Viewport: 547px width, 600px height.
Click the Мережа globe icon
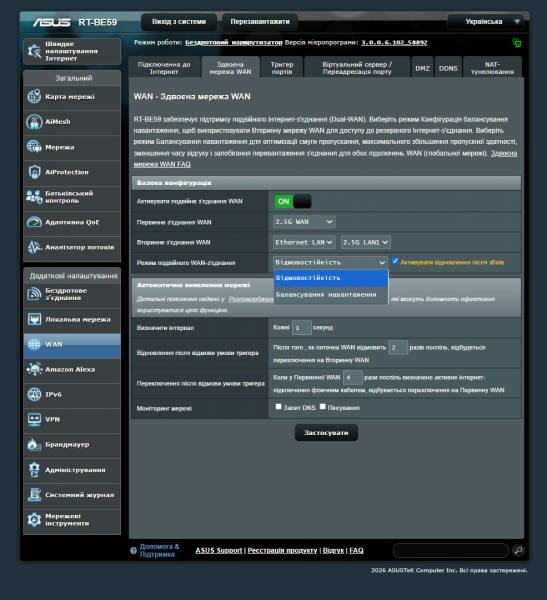[x=34, y=147]
